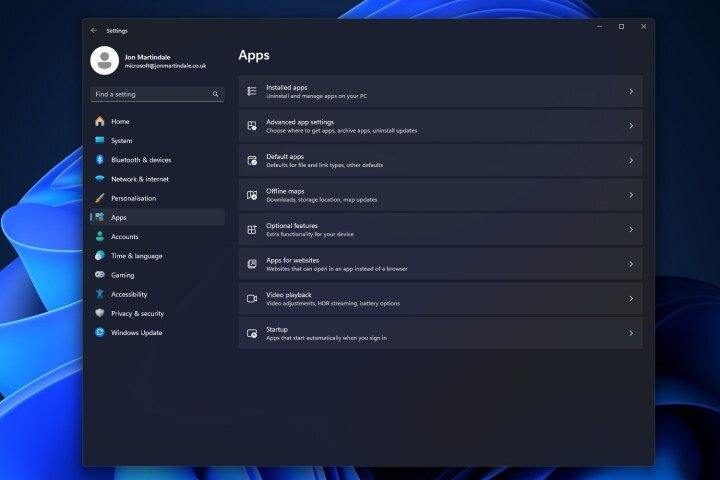Open Default apps with its chevron
Viewport: 720px width, 480px height.
tap(631, 160)
